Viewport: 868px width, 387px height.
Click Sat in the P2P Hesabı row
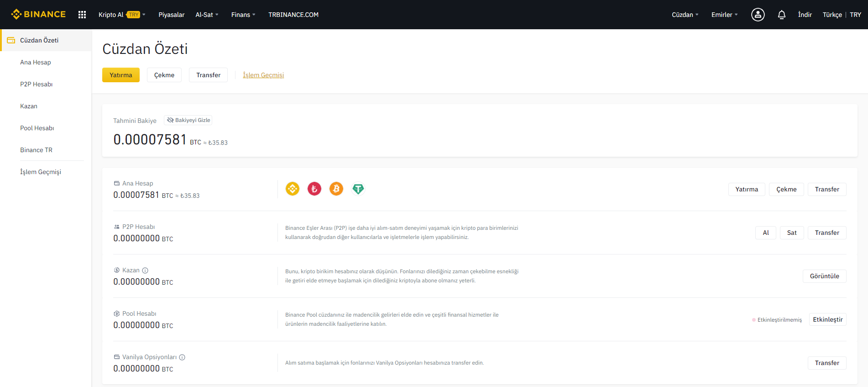point(792,233)
